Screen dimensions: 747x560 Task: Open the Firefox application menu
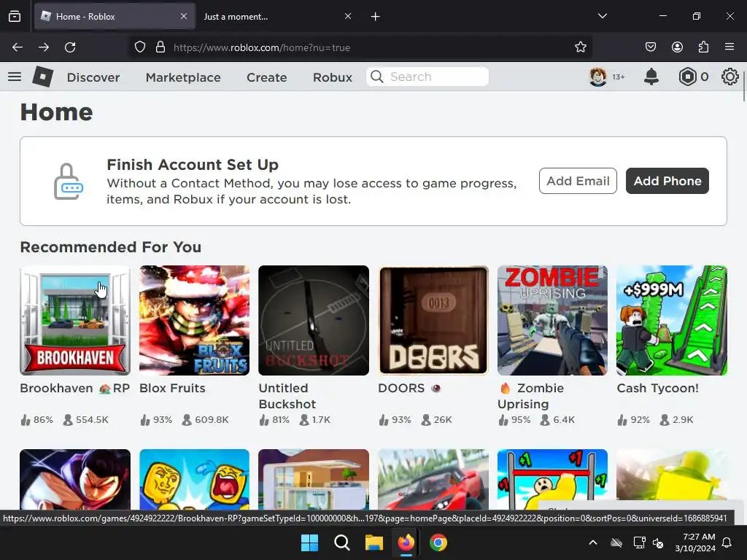click(x=729, y=47)
